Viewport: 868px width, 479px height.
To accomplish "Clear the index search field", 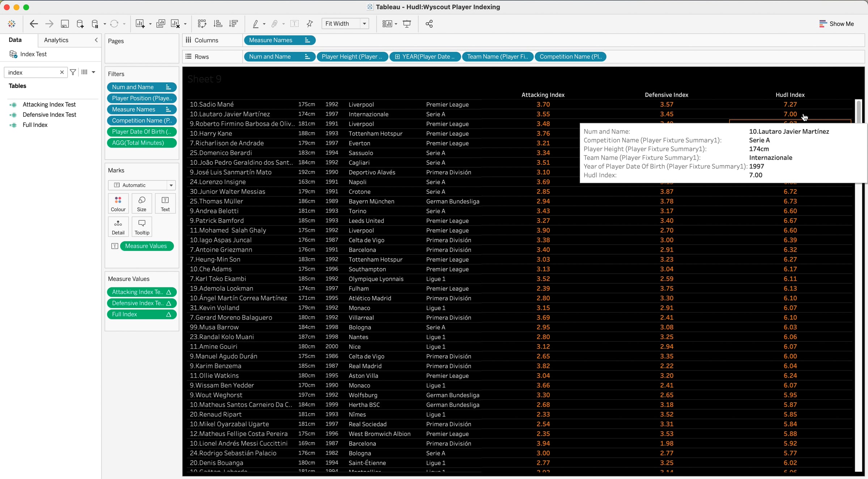I will [x=62, y=72].
